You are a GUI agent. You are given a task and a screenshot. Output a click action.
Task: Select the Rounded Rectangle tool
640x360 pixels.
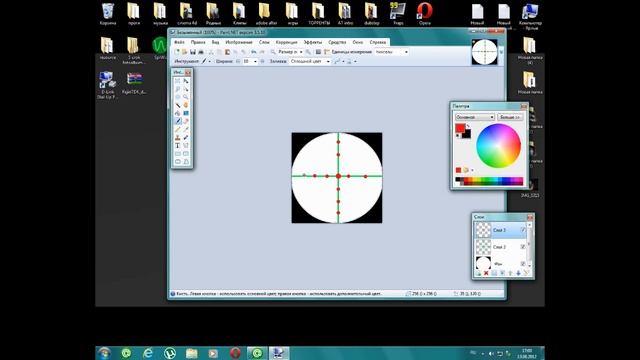click(186, 154)
